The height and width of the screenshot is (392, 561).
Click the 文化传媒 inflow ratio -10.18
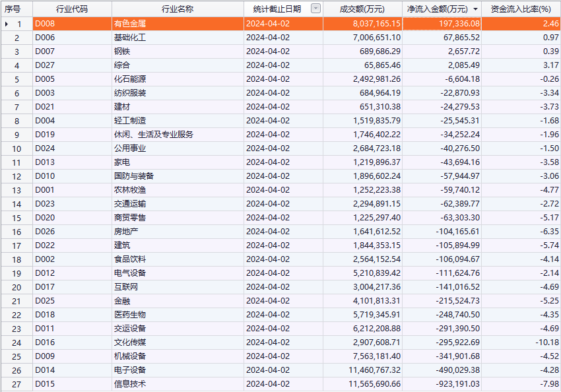click(547, 343)
